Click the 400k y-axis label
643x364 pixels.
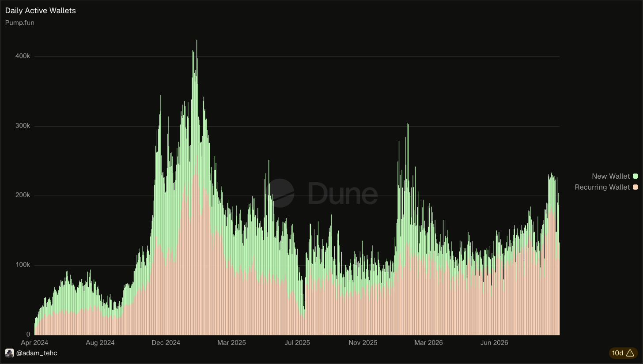23,56
